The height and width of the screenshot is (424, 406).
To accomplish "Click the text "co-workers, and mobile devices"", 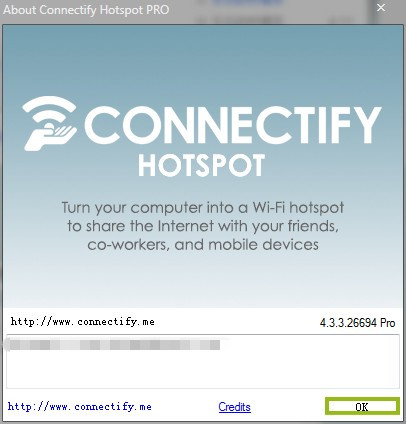I will 203,245.
